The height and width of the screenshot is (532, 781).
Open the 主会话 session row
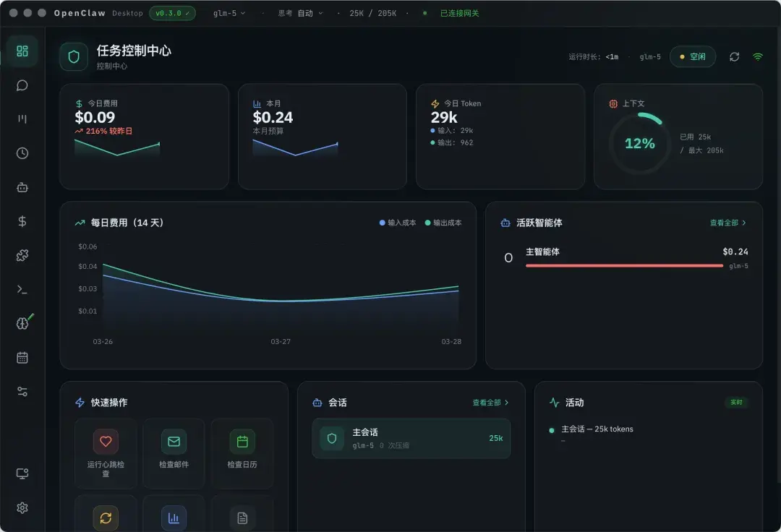click(411, 438)
